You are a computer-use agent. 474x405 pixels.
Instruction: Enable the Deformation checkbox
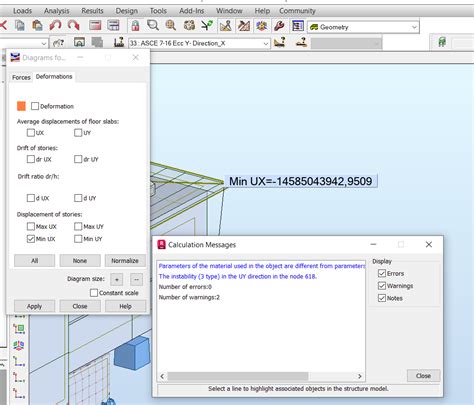35,106
